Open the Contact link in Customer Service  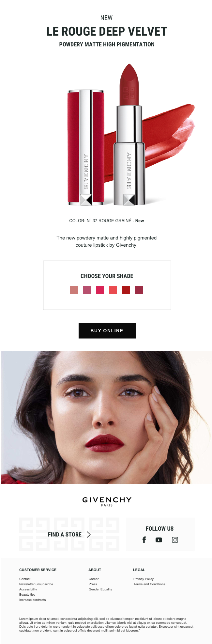(25, 579)
